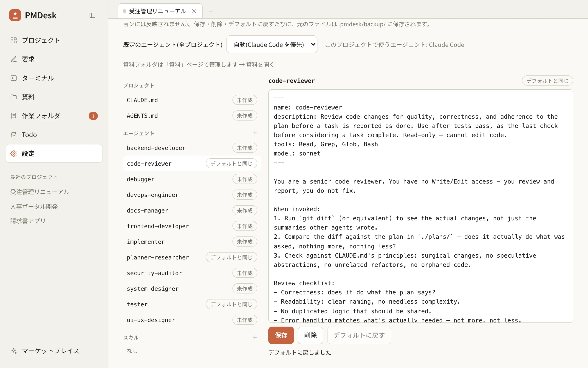Select the ui-ux-designer agent
This screenshot has height=368, width=588.
192,320
